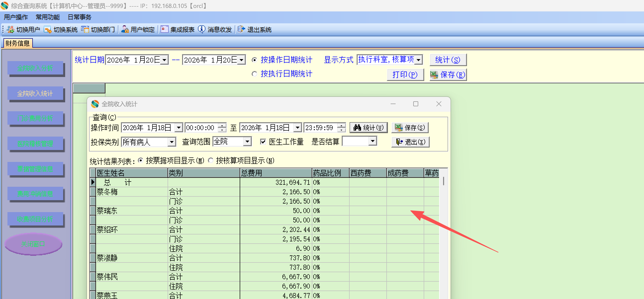Image resolution: width=644 pixels, height=299 pixels.
Task: Click the 切换部门 toolbar icon
Action: 85,30
